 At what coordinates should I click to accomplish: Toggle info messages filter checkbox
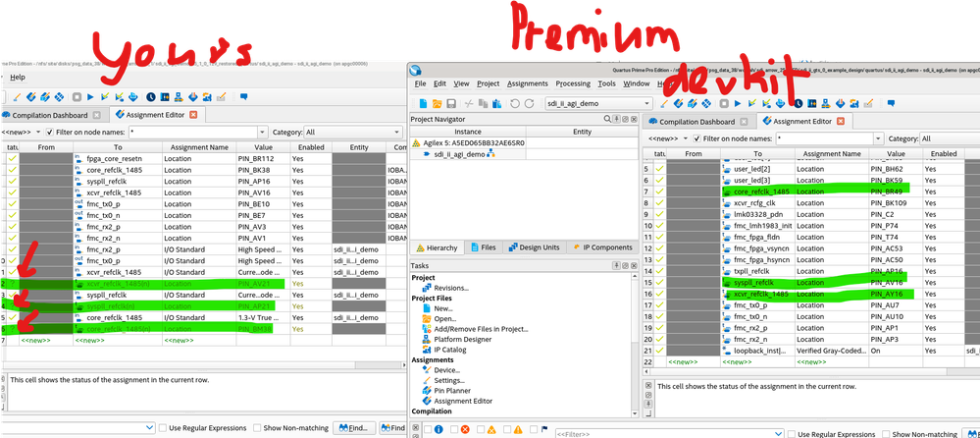(x=428, y=430)
